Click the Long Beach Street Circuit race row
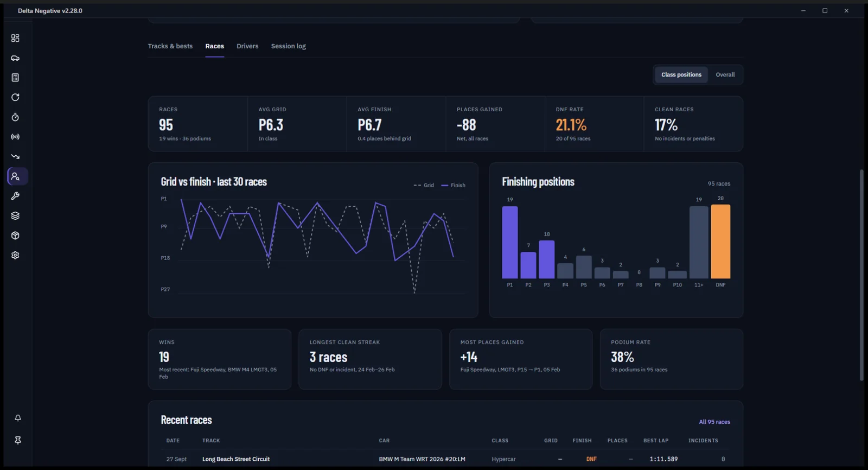The height and width of the screenshot is (470, 868). (445, 459)
